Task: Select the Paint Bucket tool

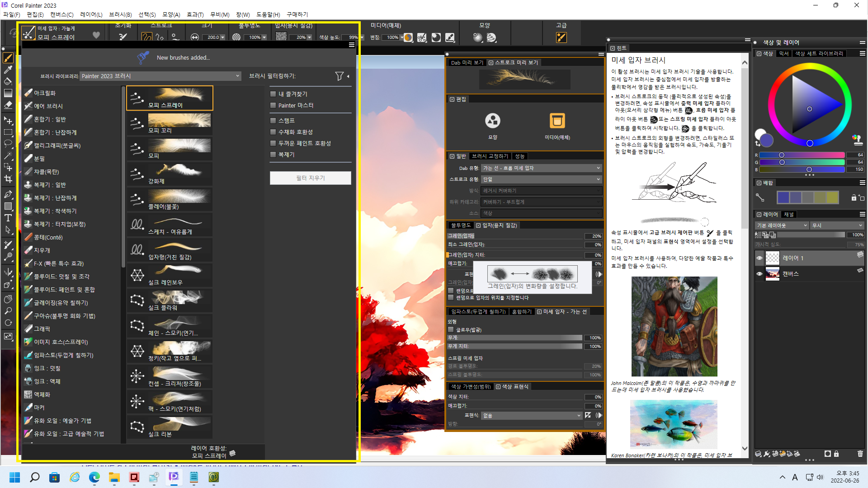Action: (x=8, y=81)
